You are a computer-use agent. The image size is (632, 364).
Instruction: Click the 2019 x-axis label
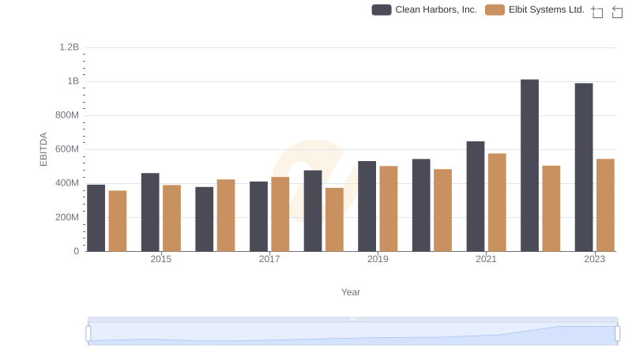click(378, 259)
